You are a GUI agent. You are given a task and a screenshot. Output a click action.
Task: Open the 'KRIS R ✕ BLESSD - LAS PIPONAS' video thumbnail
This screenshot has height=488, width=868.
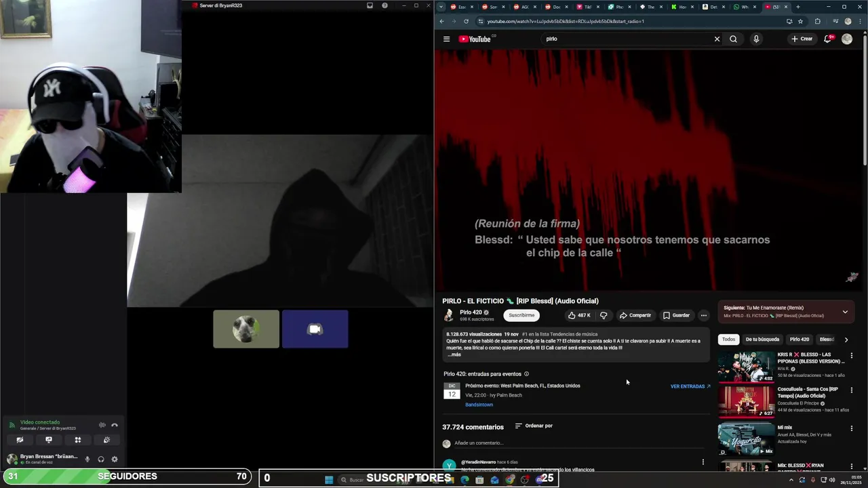[x=746, y=367]
